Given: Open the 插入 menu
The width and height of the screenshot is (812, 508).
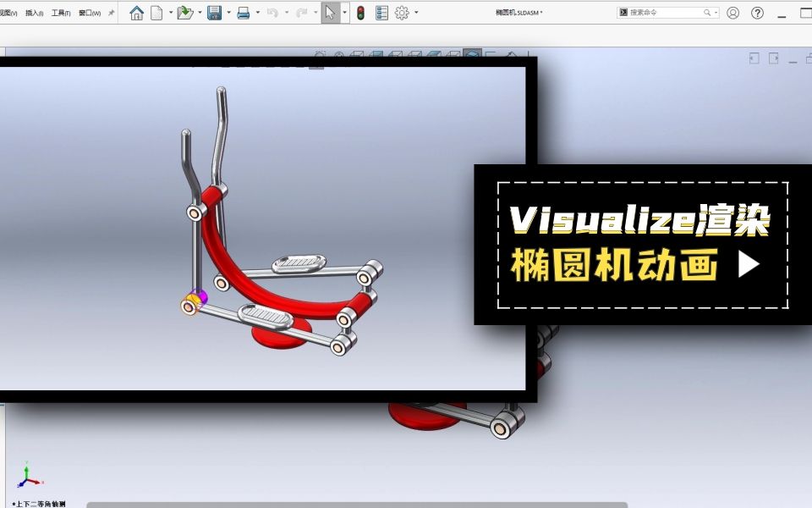Looking at the screenshot, I should [34, 12].
